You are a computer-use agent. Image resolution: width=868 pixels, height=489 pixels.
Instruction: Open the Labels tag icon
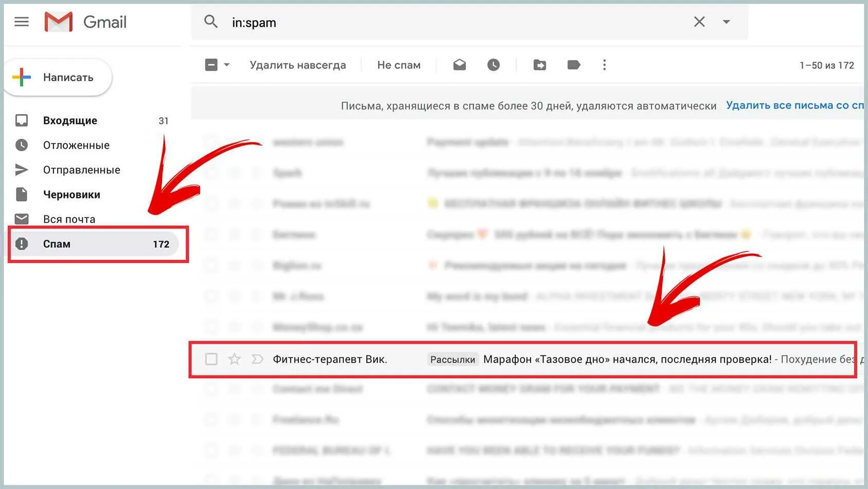(574, 65)
